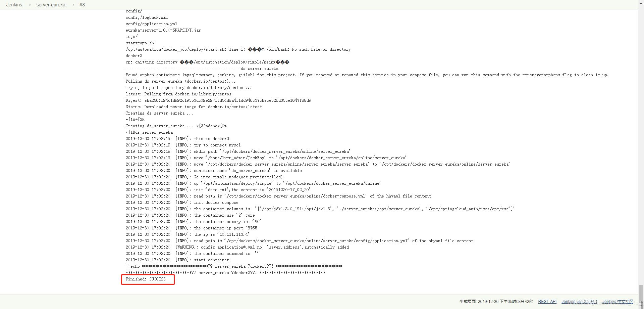This screenshot has height=309, width=644.
Task: Click the 'the ip is 10.111.113.4' line
Action: coord(187,234)
